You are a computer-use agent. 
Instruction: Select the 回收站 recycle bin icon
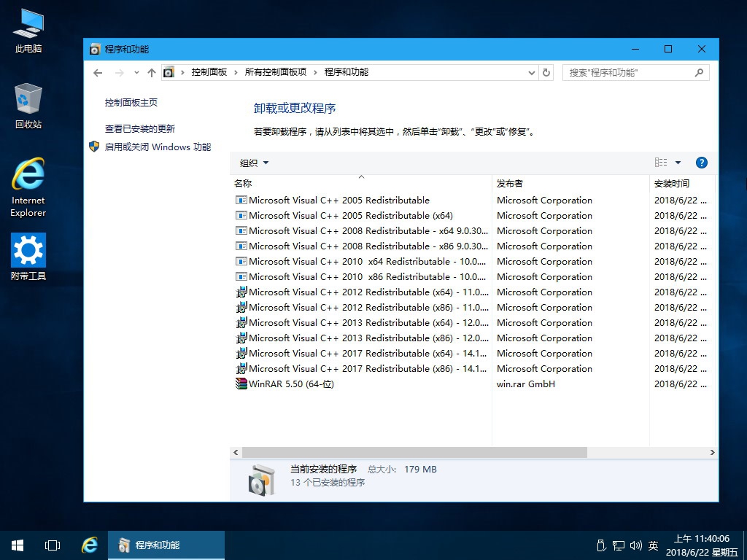point(28,106)
